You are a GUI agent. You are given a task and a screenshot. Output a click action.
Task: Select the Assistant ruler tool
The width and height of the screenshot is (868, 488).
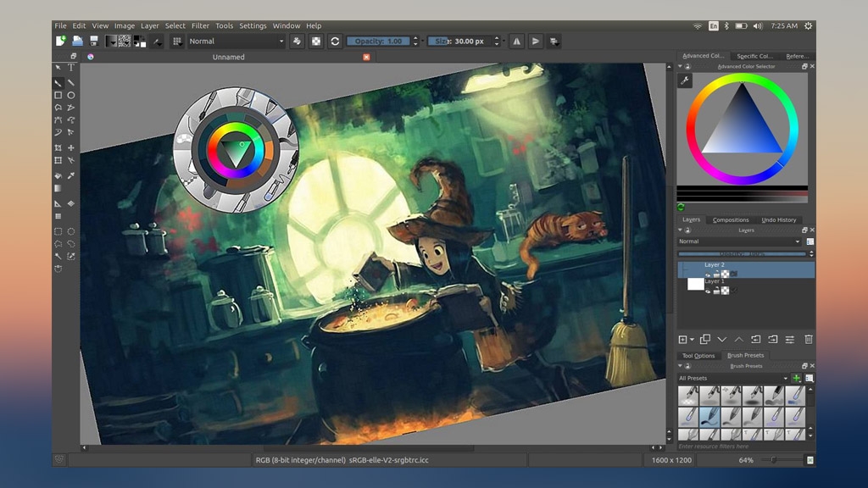click(58, 203)
